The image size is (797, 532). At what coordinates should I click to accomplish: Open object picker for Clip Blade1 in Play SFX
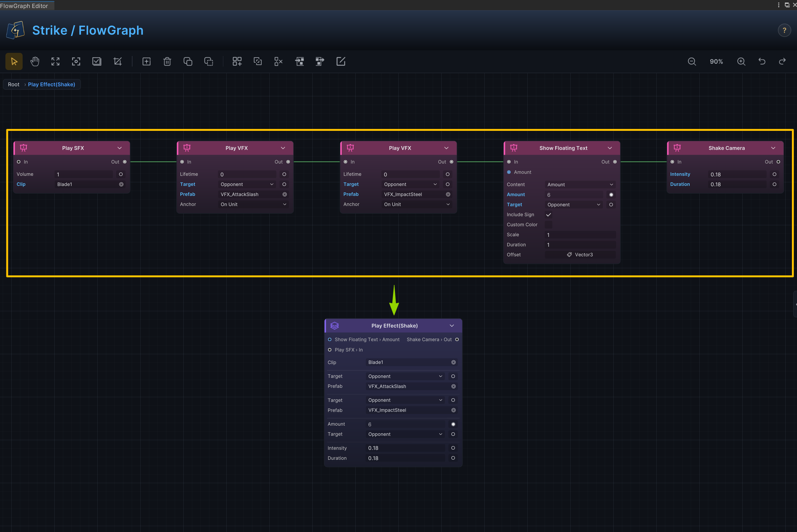(x=121, y=184)
